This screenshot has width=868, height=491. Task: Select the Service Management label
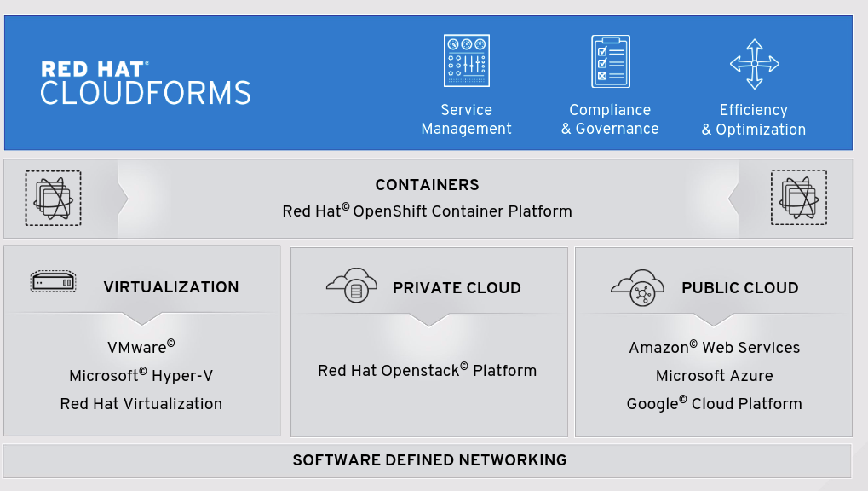[466, 119]
